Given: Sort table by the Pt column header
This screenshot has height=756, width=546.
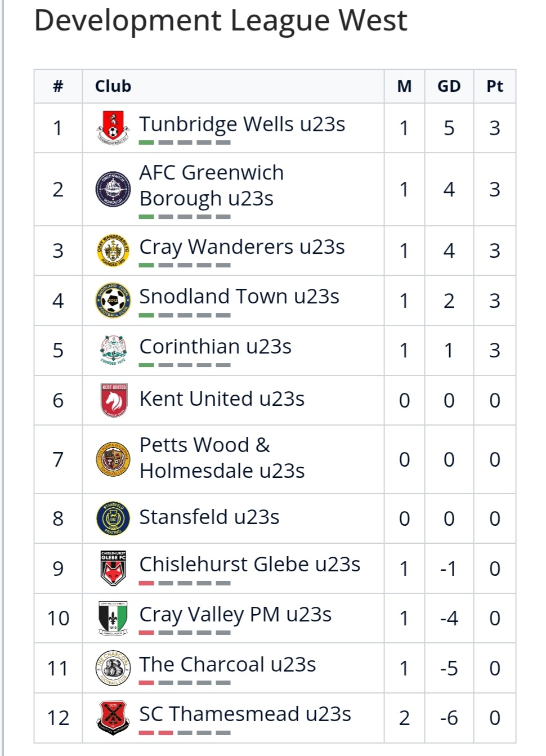Looking at the screenshot, I should click(x=495, y=86).
